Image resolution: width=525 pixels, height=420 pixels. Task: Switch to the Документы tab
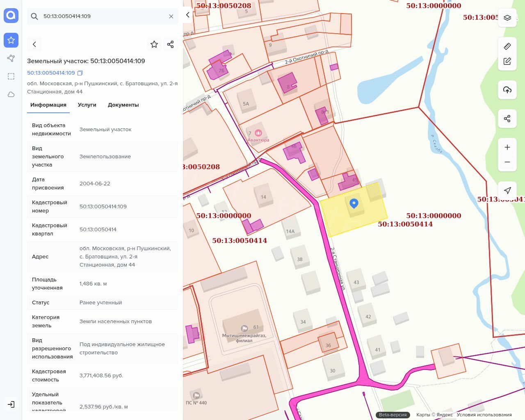click(x=123, y=105)
